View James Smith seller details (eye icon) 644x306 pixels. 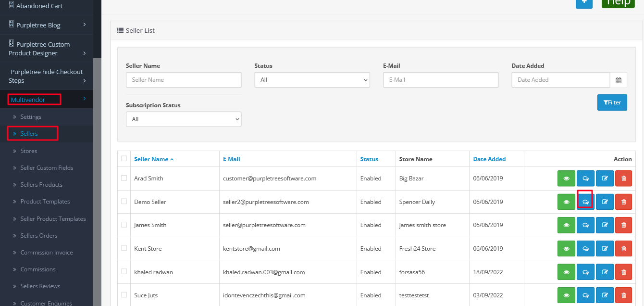pos(567,225)
